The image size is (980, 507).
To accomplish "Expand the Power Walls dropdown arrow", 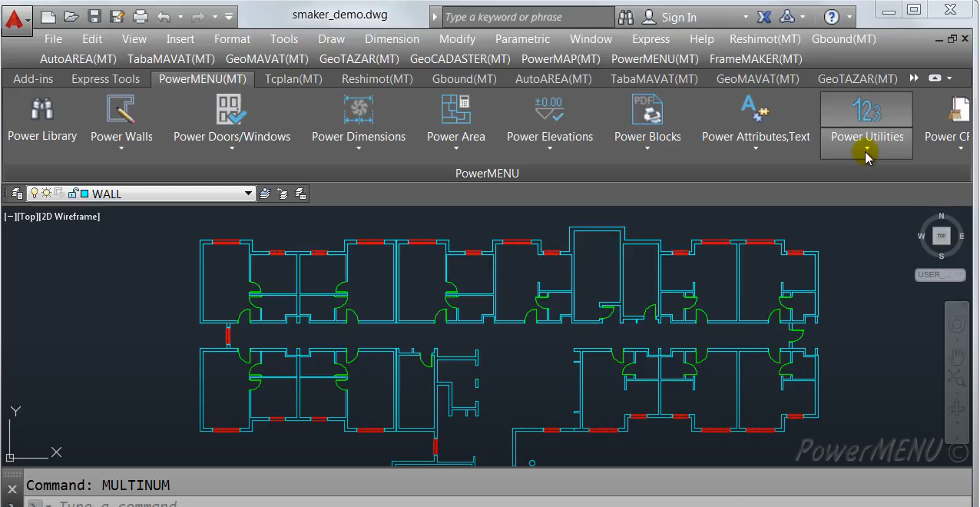I will 121,148.
